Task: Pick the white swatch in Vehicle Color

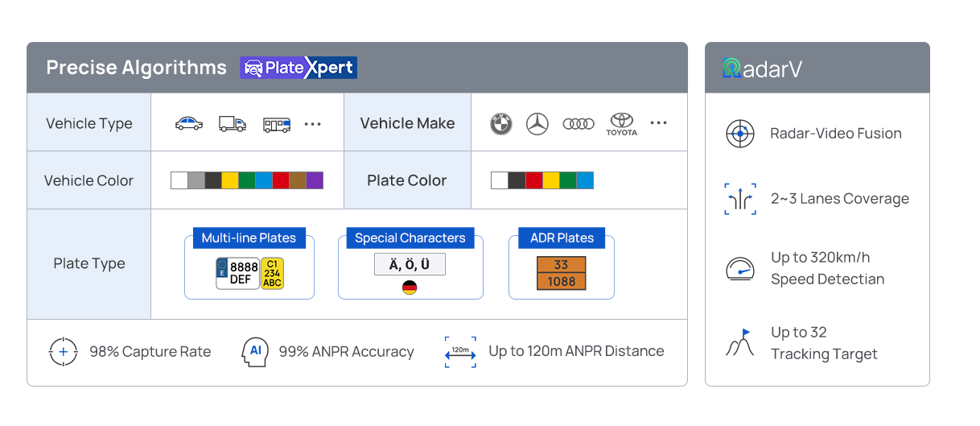Action: (179, 180)
